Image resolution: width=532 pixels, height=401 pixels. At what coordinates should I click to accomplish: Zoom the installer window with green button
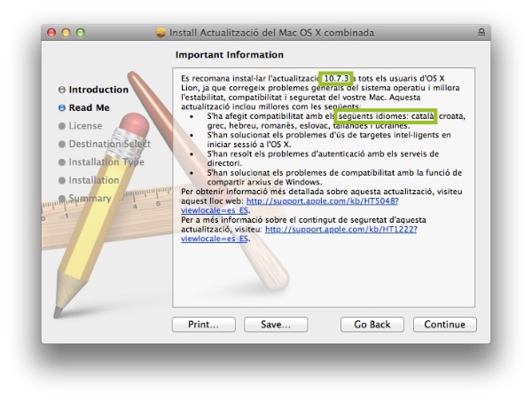(x=81, y=33)
